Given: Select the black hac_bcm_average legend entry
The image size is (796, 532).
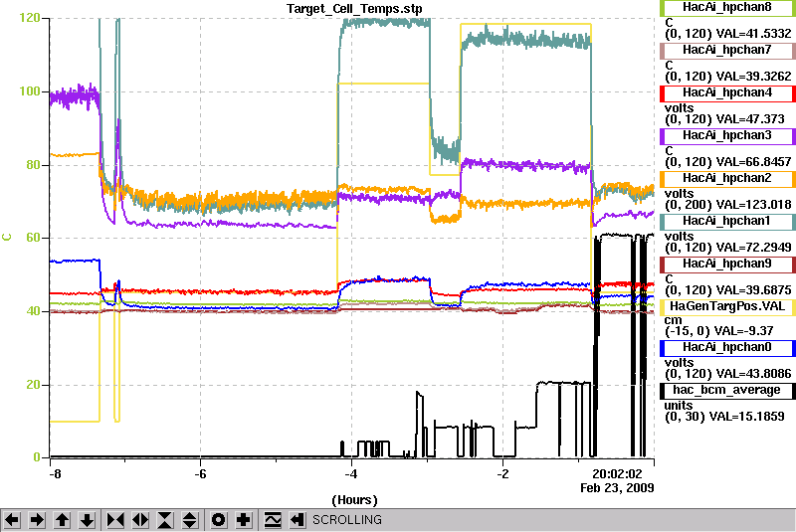Looking at the screenshot, I should coord(727,391).
